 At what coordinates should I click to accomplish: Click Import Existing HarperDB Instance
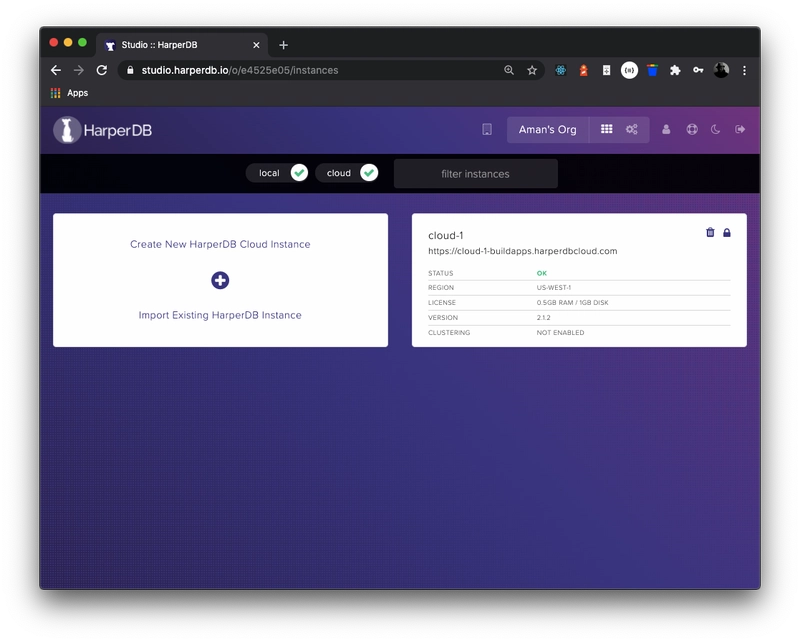pos(220,315)
